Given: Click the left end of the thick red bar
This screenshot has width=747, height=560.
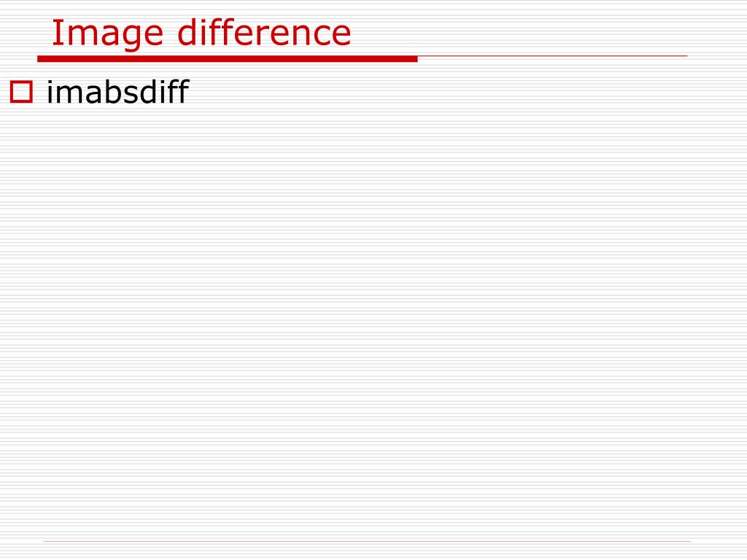Looking at the screenshot, I should coord(40,59).
